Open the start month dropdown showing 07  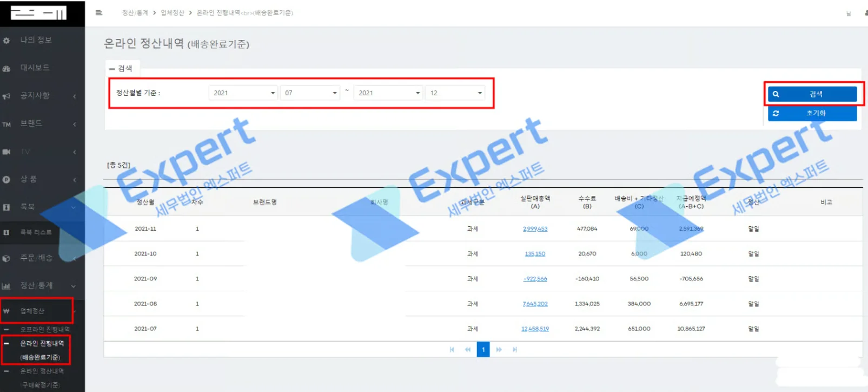click(310, 93)
